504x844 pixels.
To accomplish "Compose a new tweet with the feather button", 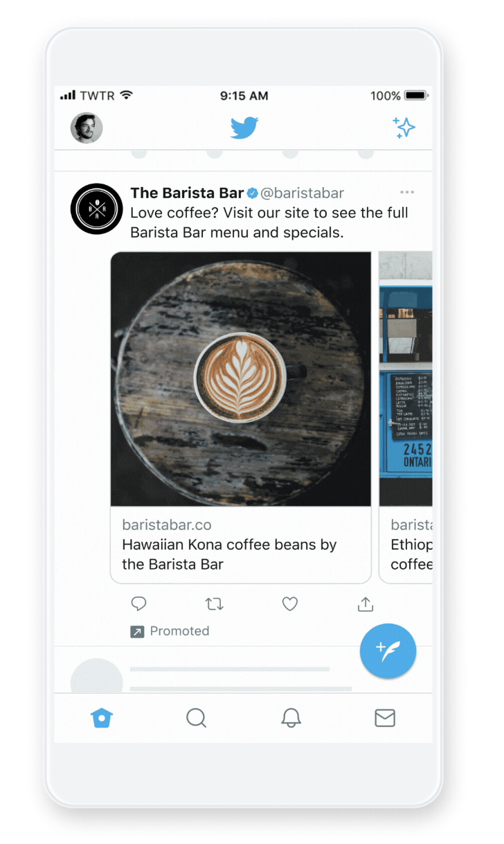I will coord(388,651).
